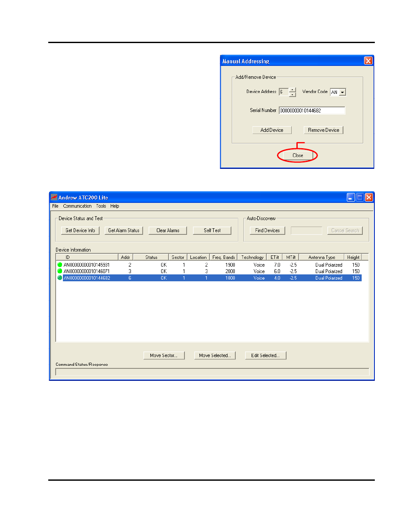The height and width of the screenshot is (532, 411).
Task: Click the 1900 frequency band cell
Action: coord(230,265)
